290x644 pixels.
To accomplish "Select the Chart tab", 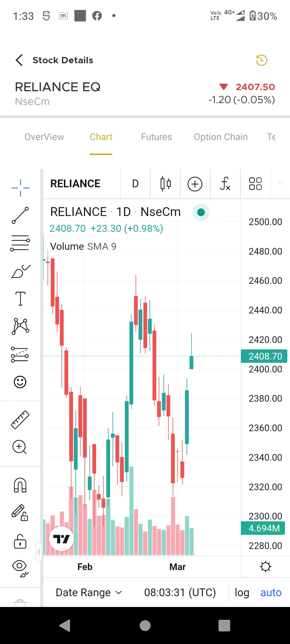I will [101, 137].
